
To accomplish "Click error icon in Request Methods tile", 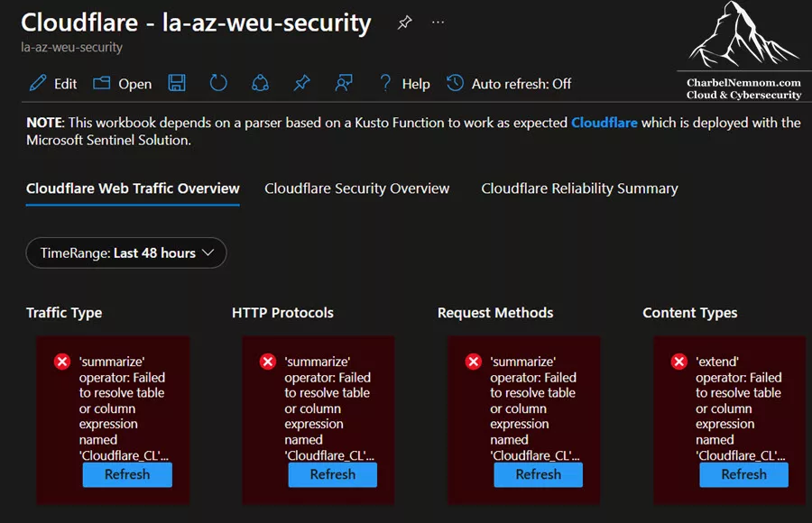I will coord(474,362).
